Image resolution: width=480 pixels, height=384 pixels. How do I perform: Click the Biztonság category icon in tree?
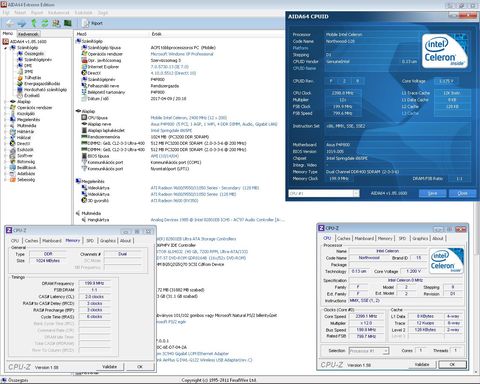(13, 162)
